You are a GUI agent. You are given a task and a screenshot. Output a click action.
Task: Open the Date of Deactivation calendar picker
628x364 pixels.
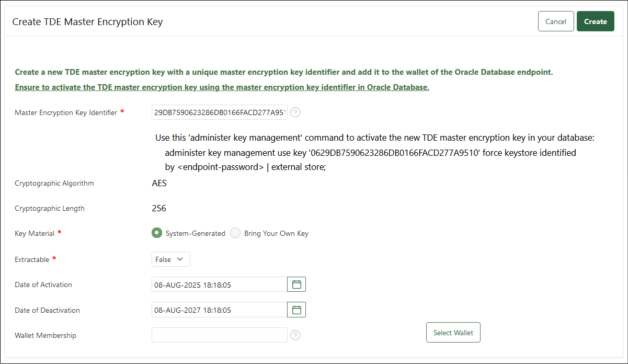click(x=296, y=309)
